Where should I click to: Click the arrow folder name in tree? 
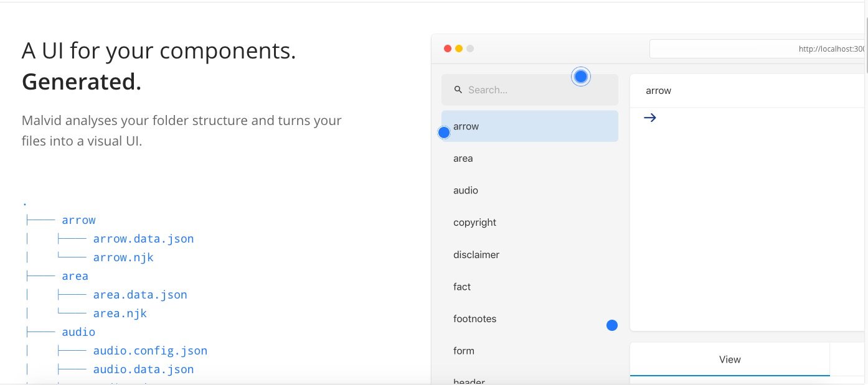point(78,220)
